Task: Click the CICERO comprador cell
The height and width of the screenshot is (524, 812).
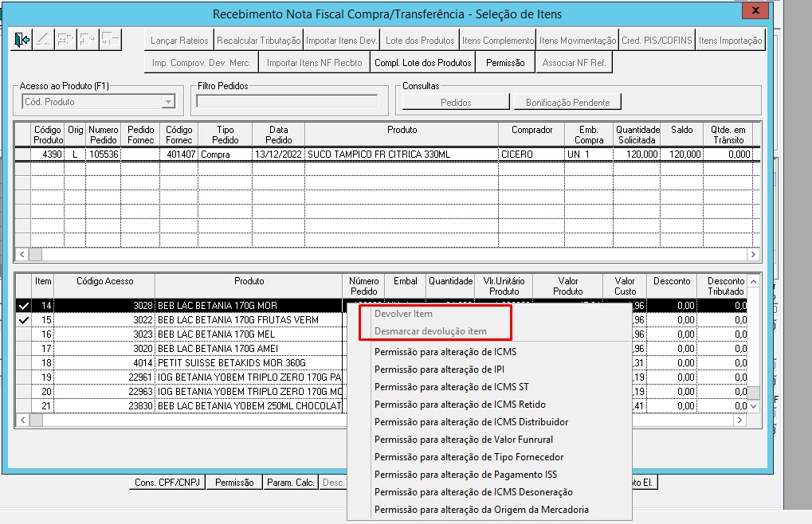Action: click(x=532, y=154)
